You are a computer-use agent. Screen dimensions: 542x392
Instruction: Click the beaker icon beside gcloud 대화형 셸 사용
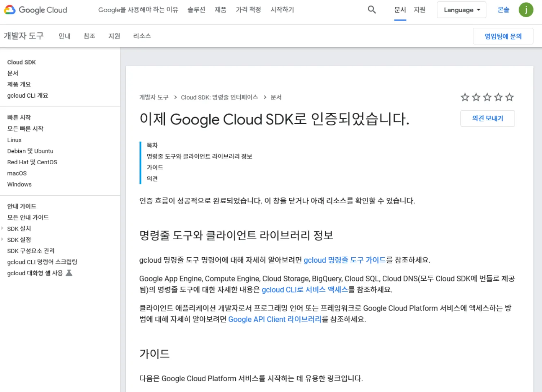pyautogui.click(x=69, y=273)
